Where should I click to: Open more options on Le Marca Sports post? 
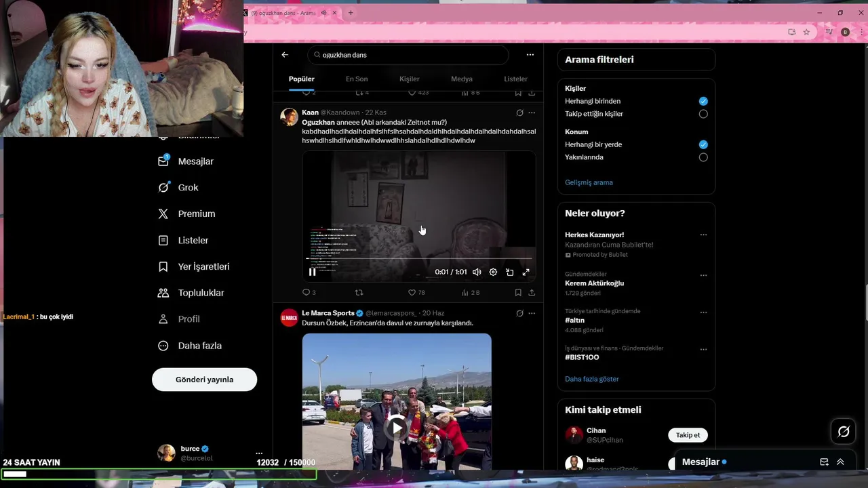532,313
